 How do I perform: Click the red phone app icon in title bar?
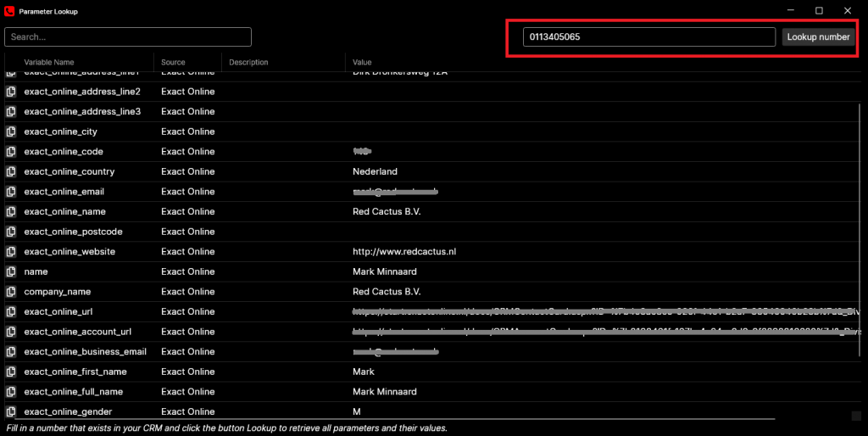tap(9, 11)
